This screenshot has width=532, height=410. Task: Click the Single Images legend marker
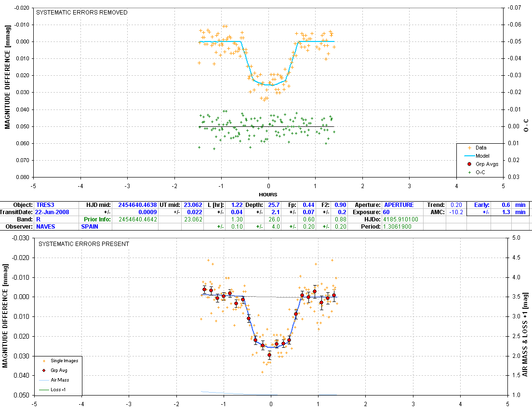[44, 360]
